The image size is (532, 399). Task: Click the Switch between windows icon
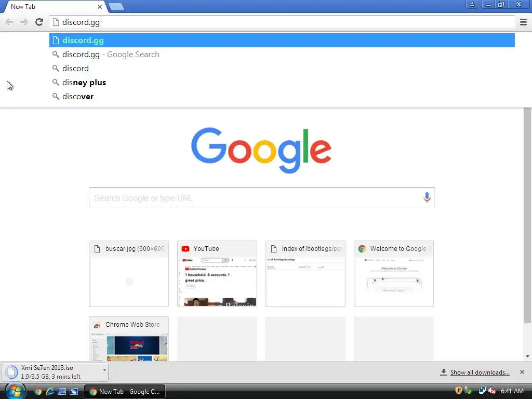tap(74, 392)
